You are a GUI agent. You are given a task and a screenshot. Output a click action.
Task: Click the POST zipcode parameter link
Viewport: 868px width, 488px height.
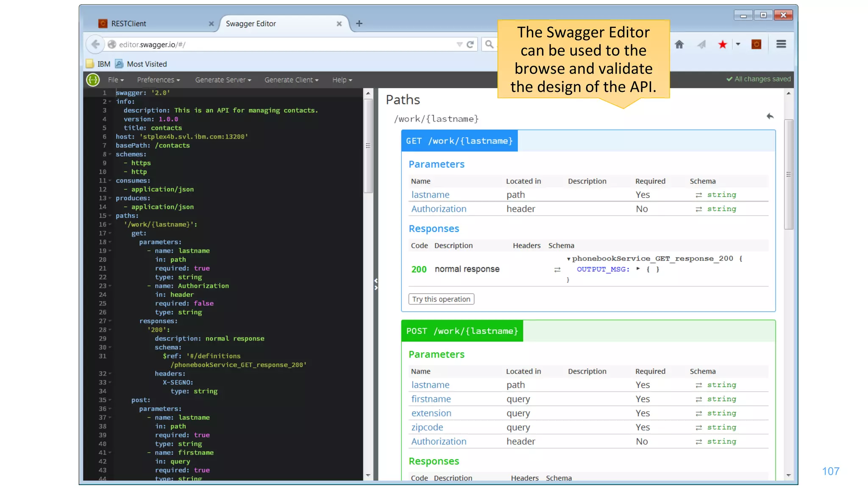tap(427, 427)
